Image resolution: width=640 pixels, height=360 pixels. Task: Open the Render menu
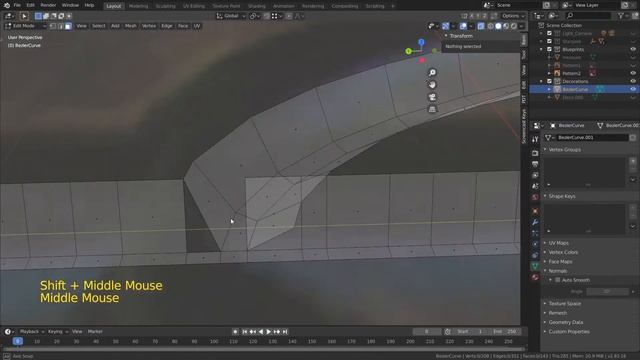pos(48,5)
